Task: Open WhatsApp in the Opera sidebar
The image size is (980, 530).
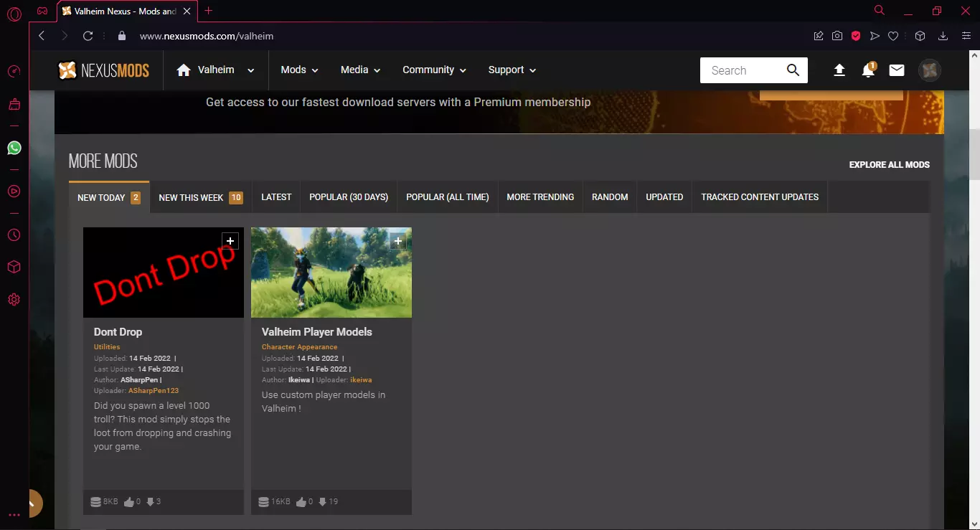Action: 14,148
